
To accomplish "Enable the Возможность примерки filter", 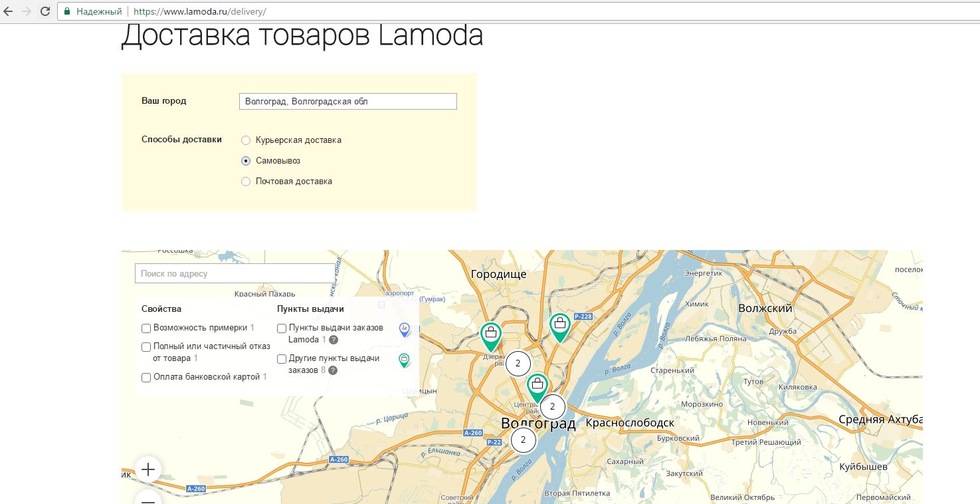I will click(146, 328).
